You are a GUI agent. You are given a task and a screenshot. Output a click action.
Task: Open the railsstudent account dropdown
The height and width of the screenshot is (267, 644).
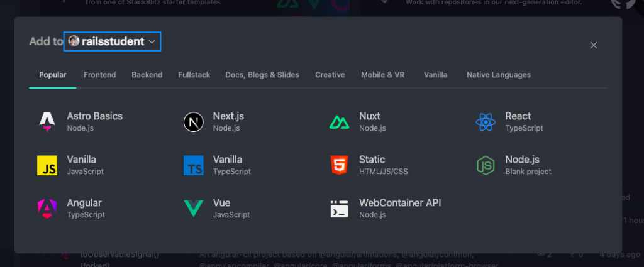tap(113, 41)
